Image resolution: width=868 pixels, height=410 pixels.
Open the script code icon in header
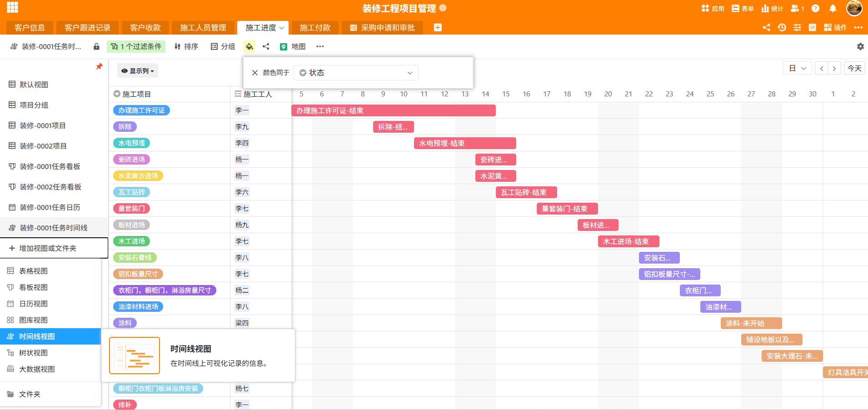[x=812, y=27]
